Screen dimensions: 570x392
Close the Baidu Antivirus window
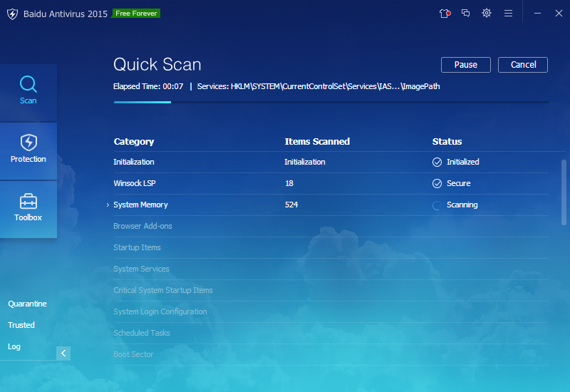559,14
